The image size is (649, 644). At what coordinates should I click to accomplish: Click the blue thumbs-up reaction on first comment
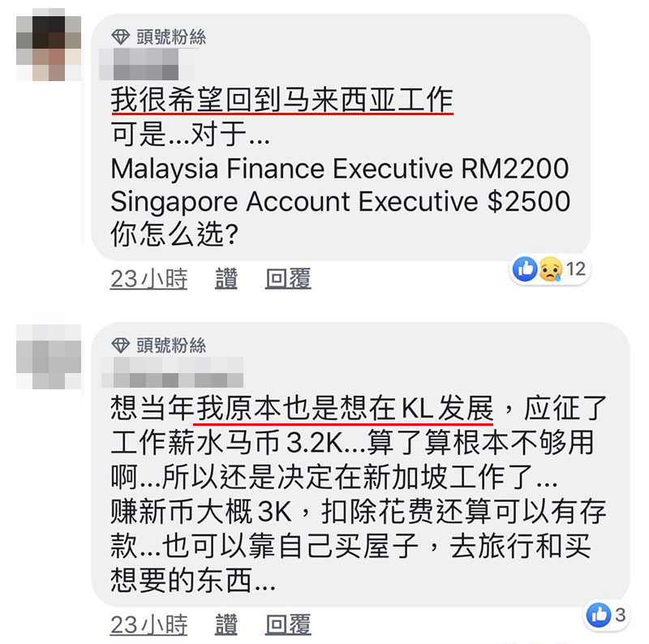(525, 269)
